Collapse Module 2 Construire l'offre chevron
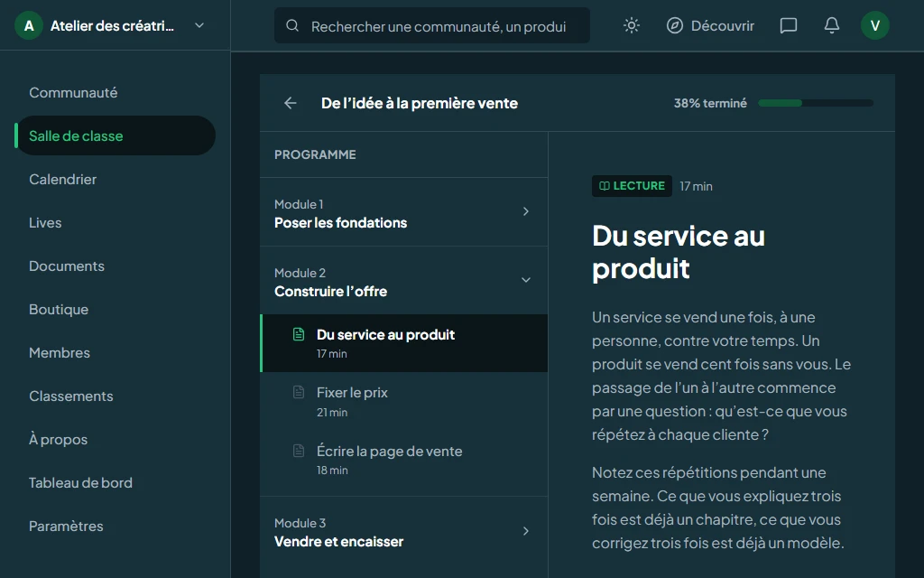The height and width of the screenshot is (578, 924). point(526,280)
